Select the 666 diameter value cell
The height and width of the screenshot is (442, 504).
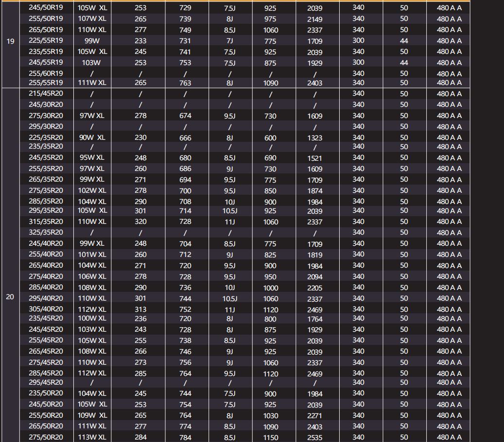[x=185, y=138]
